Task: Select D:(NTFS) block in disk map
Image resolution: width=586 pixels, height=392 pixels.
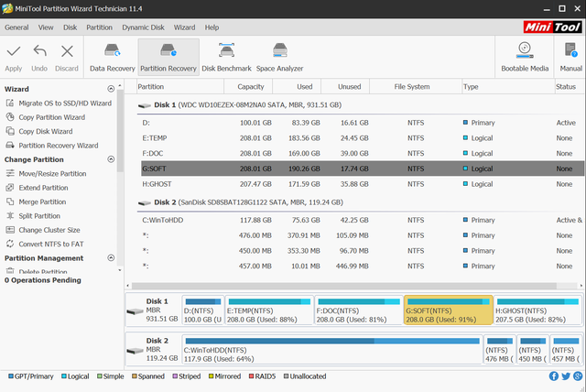Action: pyautogui.click(x=203, y=310)
